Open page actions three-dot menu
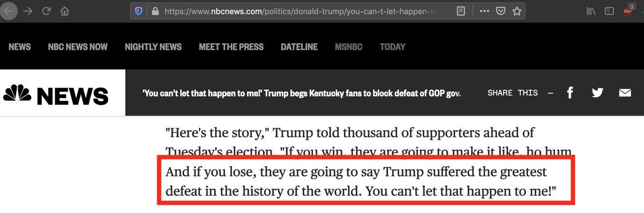644x213 pixels. [485, 11]
